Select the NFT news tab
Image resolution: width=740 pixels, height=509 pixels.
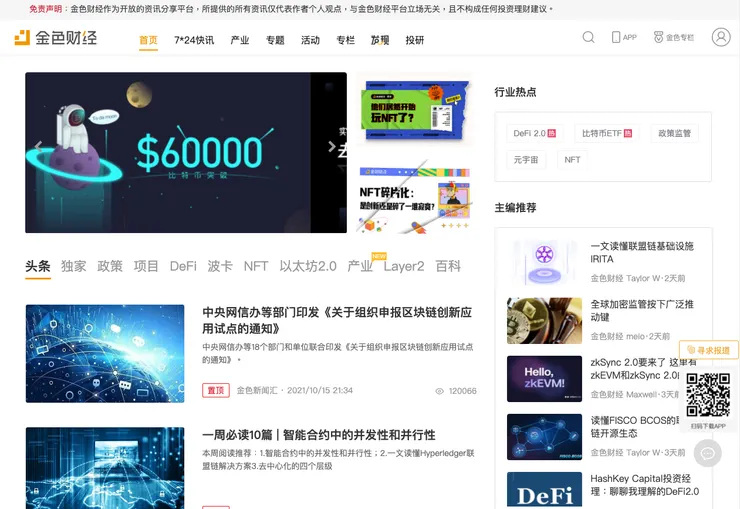256,266
